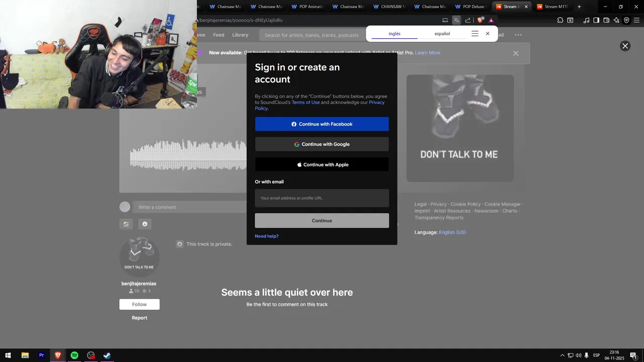Open Spotify from the taskbar
644x362 pixels.
[x=74, y=355]
